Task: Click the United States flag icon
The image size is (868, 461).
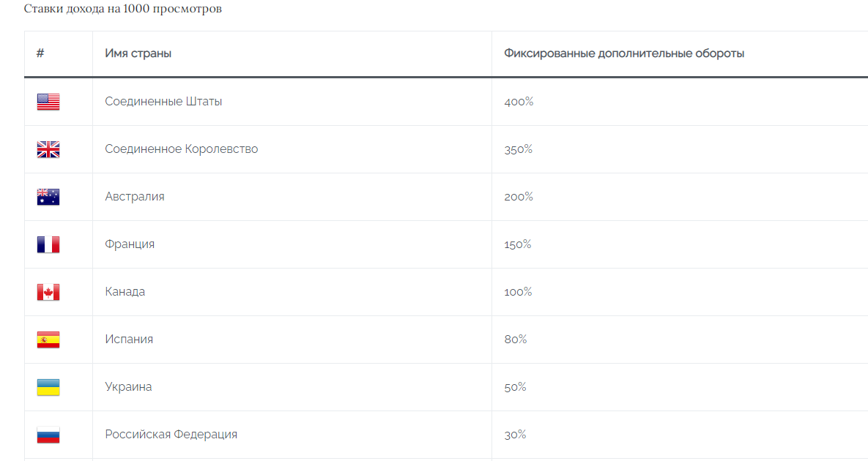Action: point(48,102)
